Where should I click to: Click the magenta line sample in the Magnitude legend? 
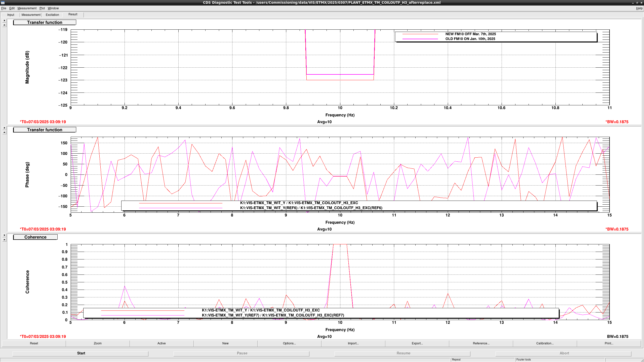pyautogui.click(x=420, y=39)
